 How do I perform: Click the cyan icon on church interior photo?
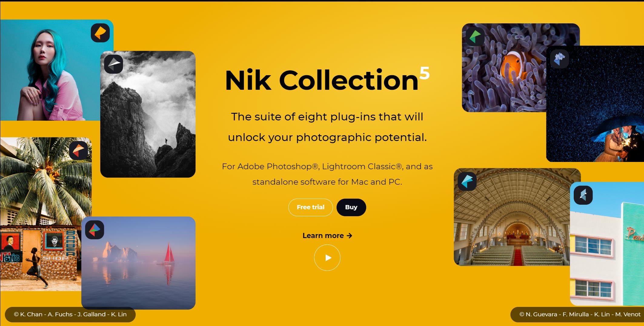tap(467, 181)
